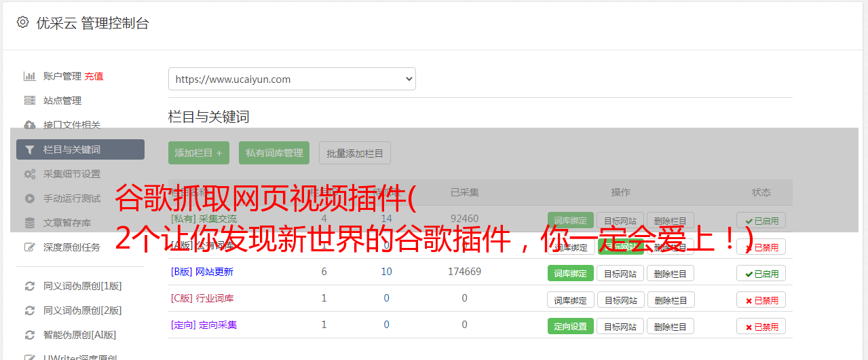Toggle the 已禁用 status of 行业词库
The height and width of the screenshot is (360, 868).
tap(761, 300)
